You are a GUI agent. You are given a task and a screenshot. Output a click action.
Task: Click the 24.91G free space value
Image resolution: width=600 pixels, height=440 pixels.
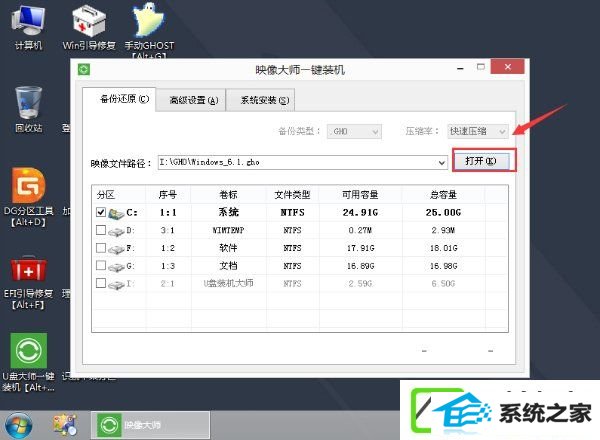coord(360,212)
